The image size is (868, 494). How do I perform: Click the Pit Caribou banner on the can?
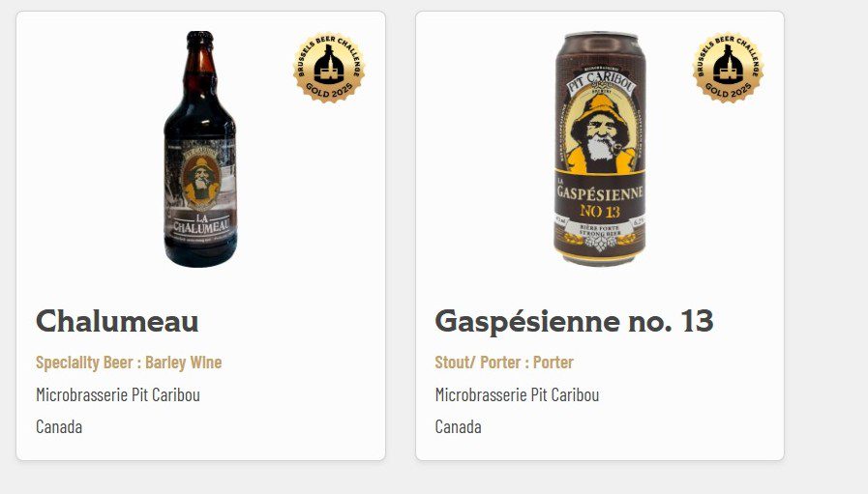tap(601, 83)
